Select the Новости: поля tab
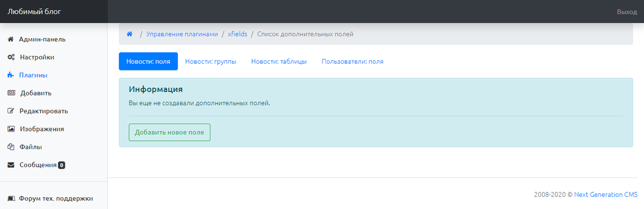The image size is (644, 209). [148, 61]
